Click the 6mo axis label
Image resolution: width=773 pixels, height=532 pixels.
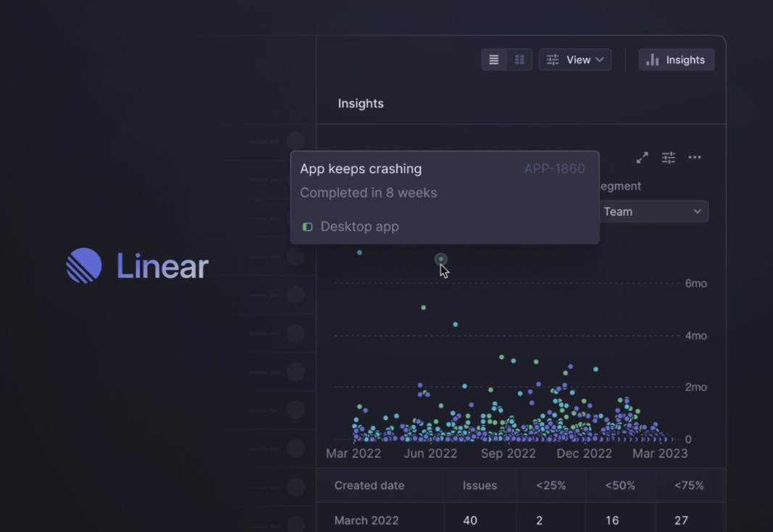tap(695, 283)
